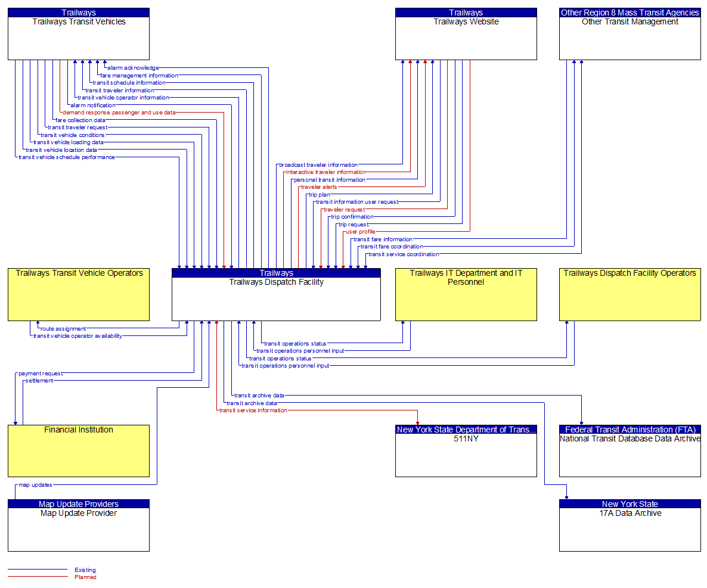Click the New York State header bar
707x588 pixels.
point(630,504)
